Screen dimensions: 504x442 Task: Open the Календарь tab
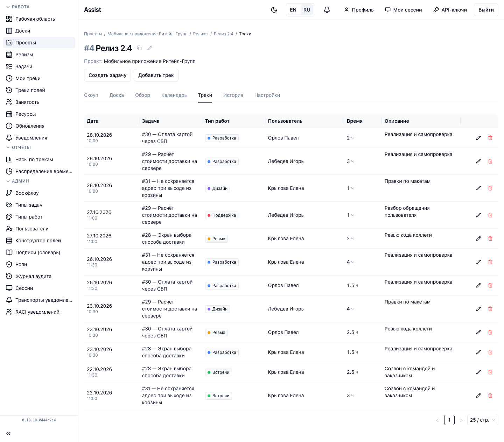174,95
